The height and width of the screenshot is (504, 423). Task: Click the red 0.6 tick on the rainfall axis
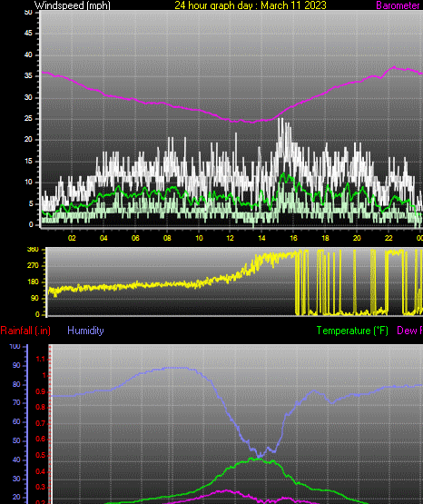click(x=41, y=440)
